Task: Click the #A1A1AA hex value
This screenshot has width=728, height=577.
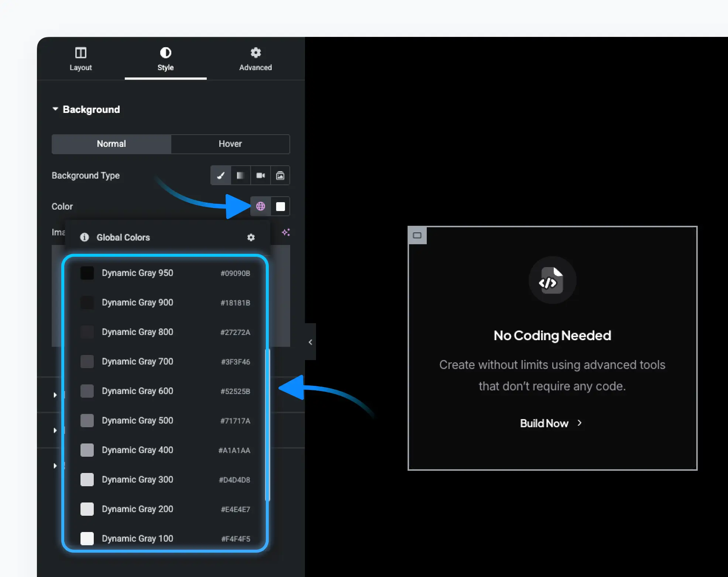Action: point(234,450)
